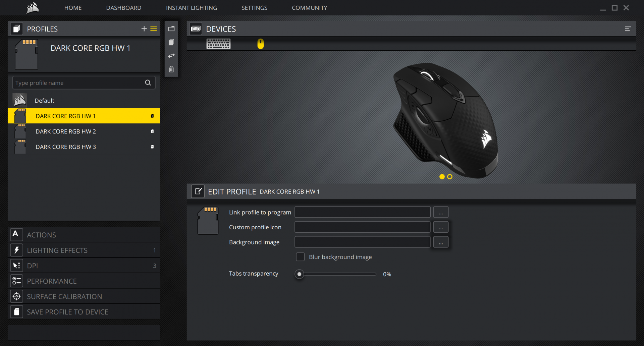Click the storage icon on HW 1 row
This screenshot has height=346, width=644.
coord(152,116)
